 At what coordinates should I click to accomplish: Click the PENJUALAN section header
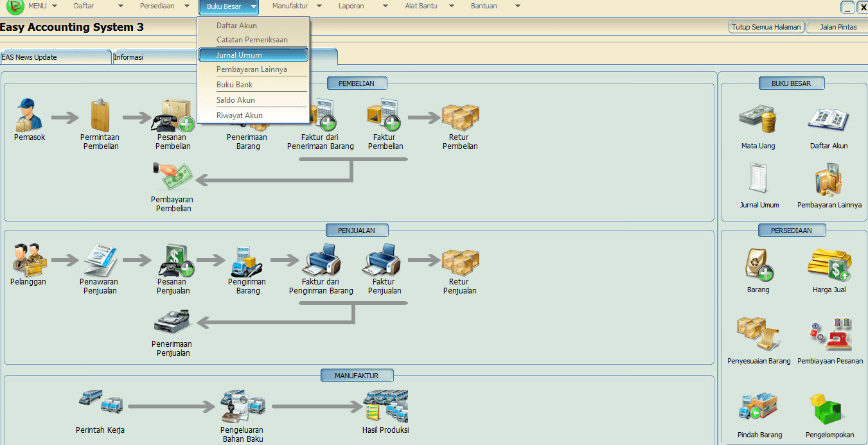pos(357,230)
